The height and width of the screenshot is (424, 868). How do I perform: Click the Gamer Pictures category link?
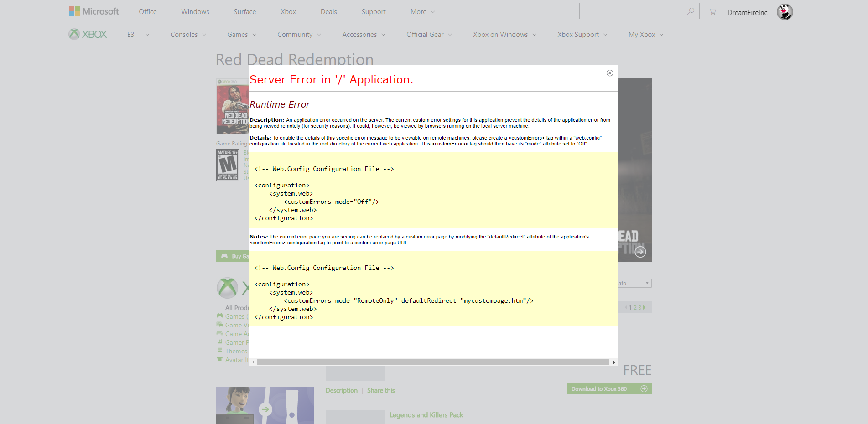coord(237,342)
